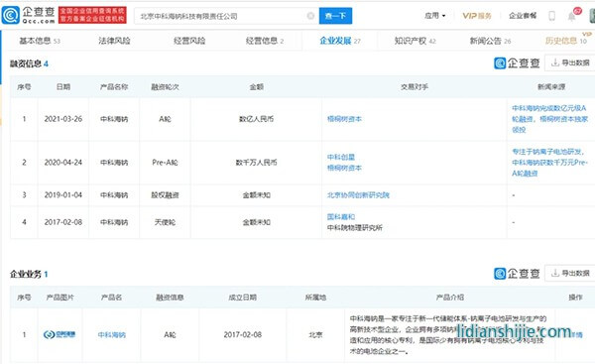Click the 数亿人民币 amount cell
595x364 pixels.
pyautogui.click(x=256, y=119)
